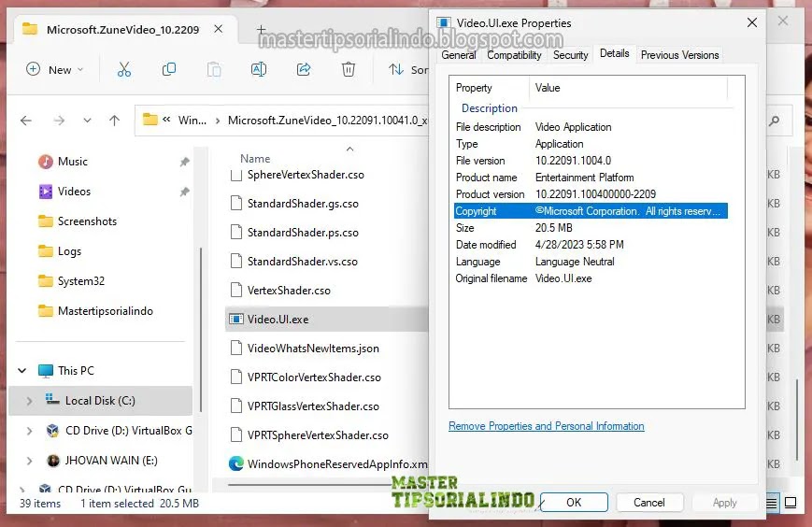Switch to the Compatibility tab
Viewport: 812px width, 527px height.
514,55
